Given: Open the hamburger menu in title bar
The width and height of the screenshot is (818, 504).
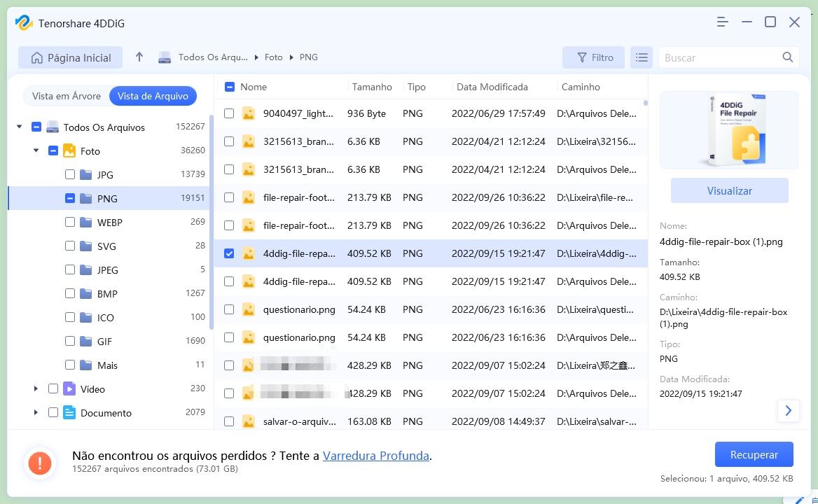Looking at the screenshot, I should [723, 22].
